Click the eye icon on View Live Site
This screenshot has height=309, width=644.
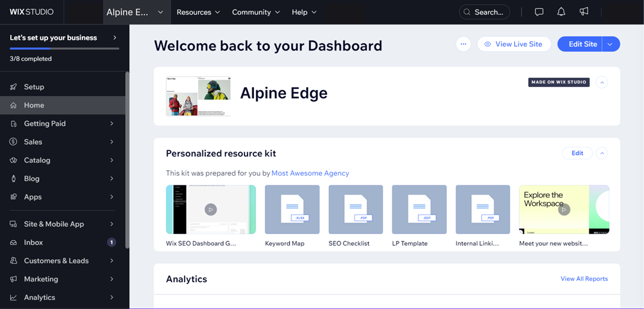[487, 44]
